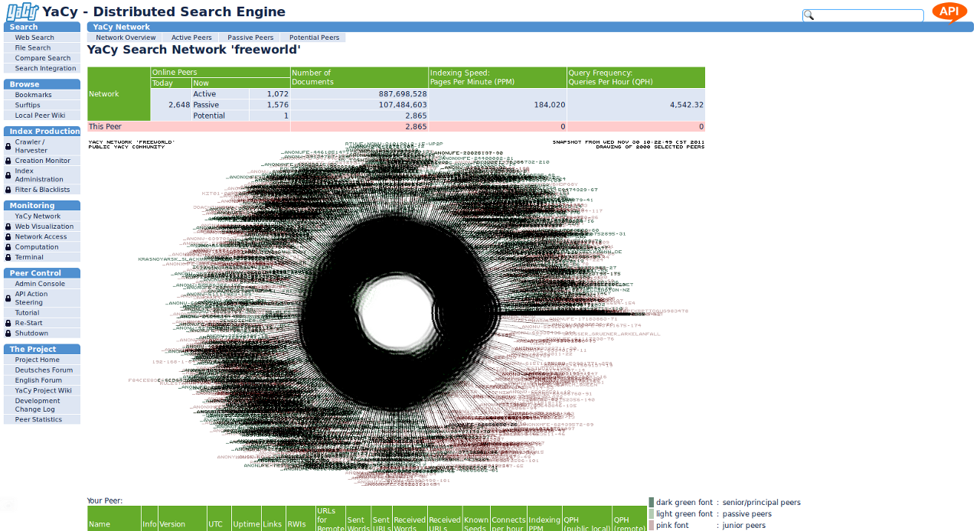The height and width of the screenshot is (531, 980).
Task: Collapse the Index Production sidebar section
Action: click(x=43, y=132)
